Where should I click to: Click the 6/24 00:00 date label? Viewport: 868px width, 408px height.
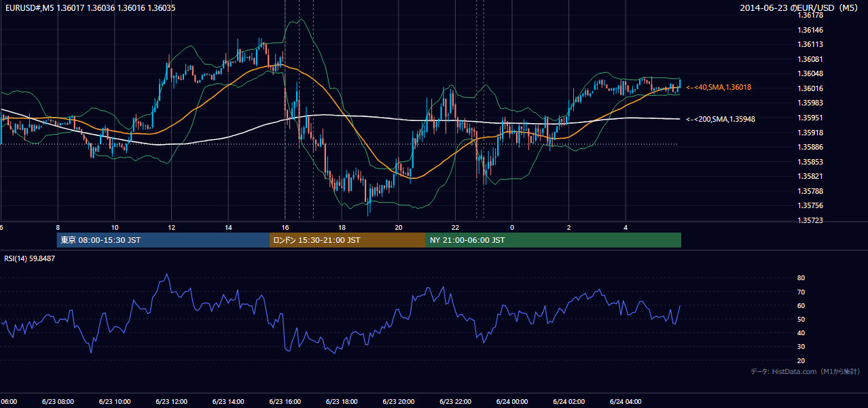tap(512, 401)
